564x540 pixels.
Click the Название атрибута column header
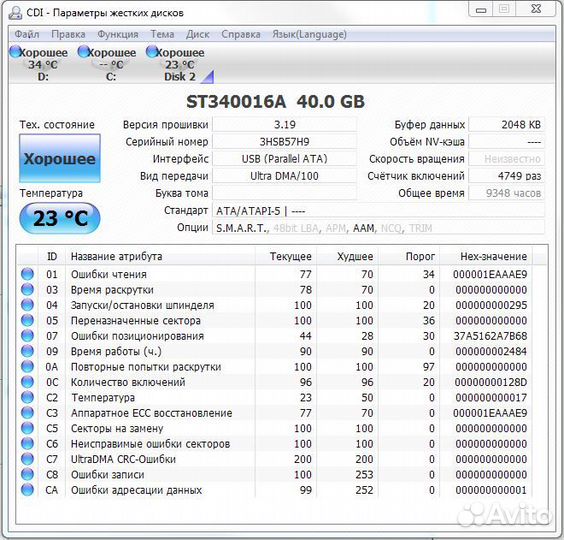[x=160, y=256]
